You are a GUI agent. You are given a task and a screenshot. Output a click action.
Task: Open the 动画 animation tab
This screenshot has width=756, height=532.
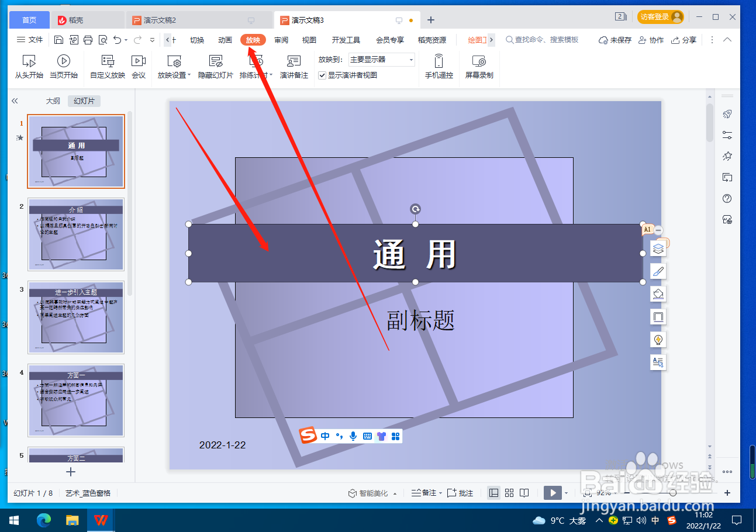coord(225,40)
